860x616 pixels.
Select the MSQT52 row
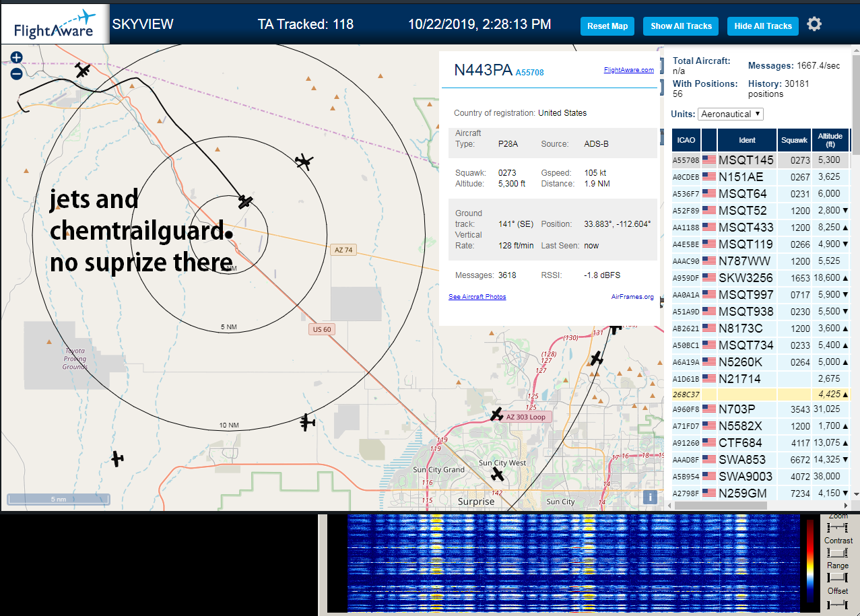(761, 211)
